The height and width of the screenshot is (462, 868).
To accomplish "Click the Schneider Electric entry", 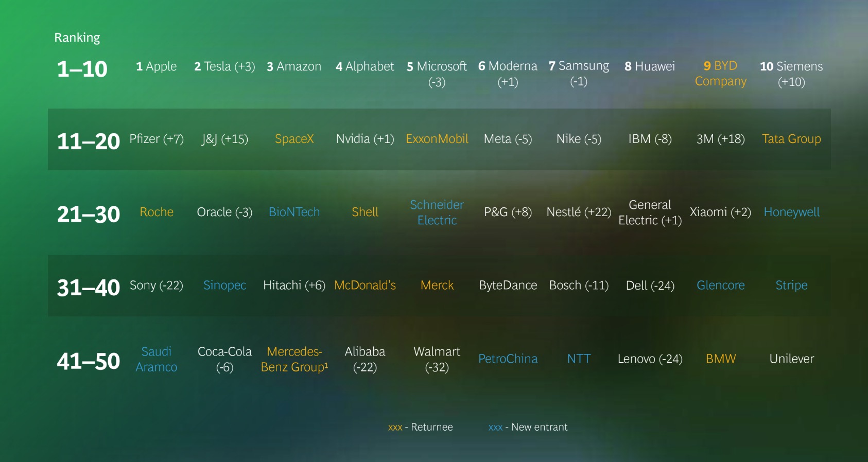I will pyautogui.click(x=437, y=212).
